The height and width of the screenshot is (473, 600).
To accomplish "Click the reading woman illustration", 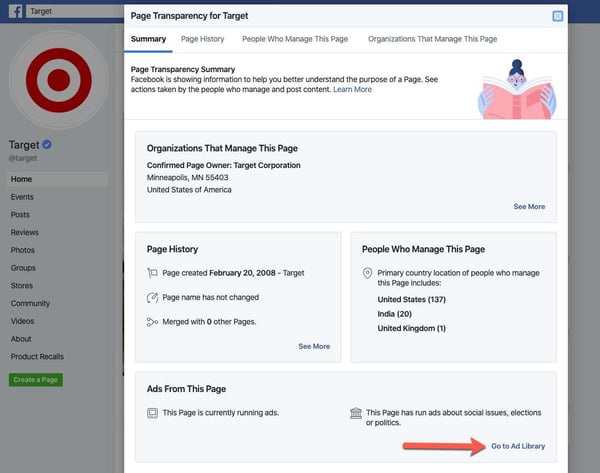I will click(517, 89).
